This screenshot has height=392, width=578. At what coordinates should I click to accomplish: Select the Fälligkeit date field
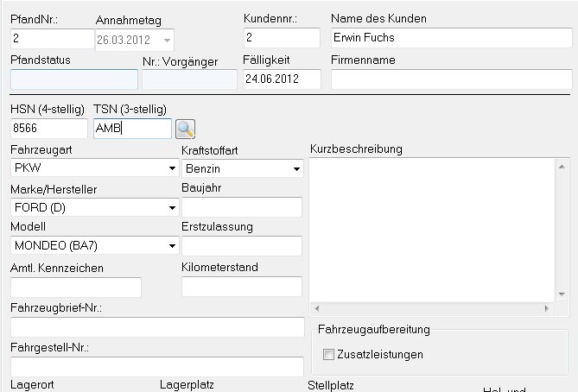(x=282, y=79)
